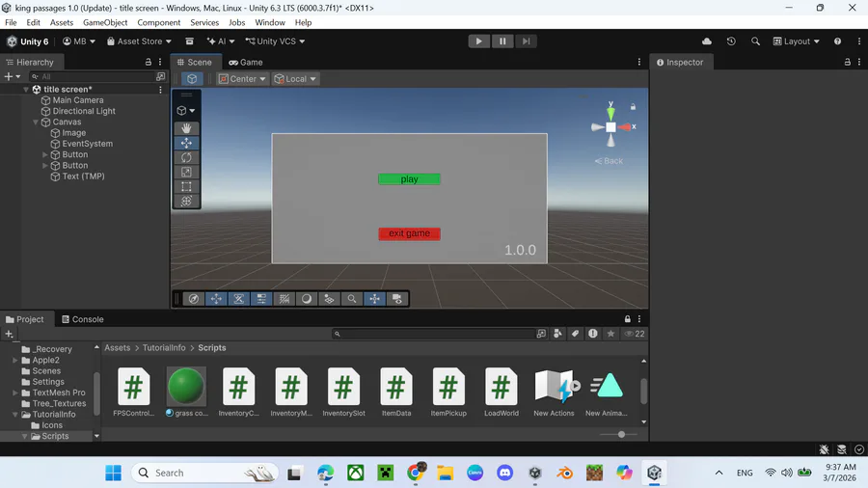Switch to the Game tab
The height and width of the screenshot is (488, 868).
[x=246, y=62]
